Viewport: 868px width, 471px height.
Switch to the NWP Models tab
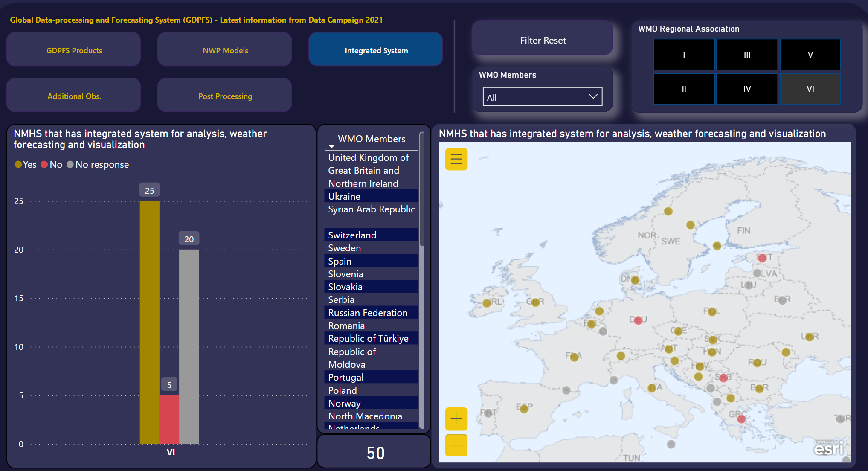tap(225, 50)
